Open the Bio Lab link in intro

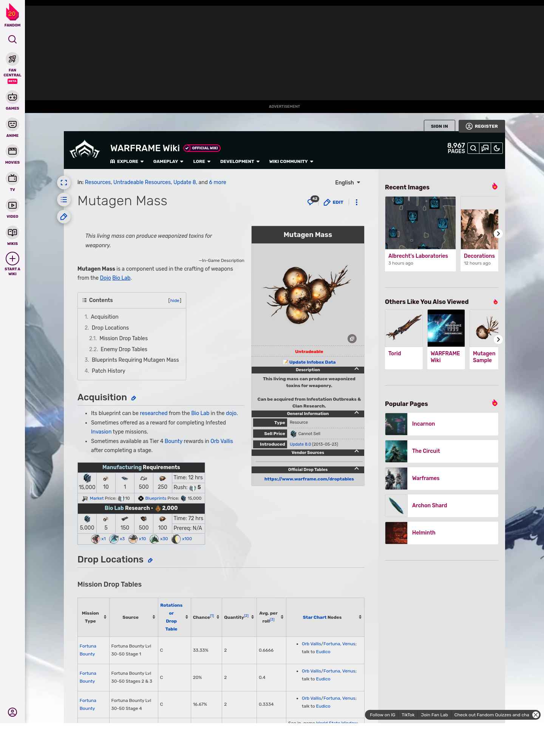tap(121, 278)
